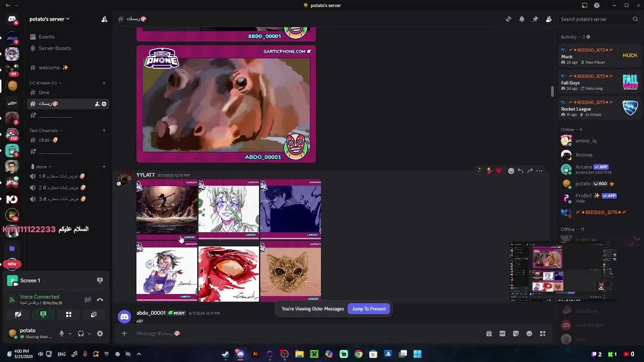The height and width of the screenshot is (362, 644).
Task: Open Google Chrome from taskbar
Action: [358, 354]
